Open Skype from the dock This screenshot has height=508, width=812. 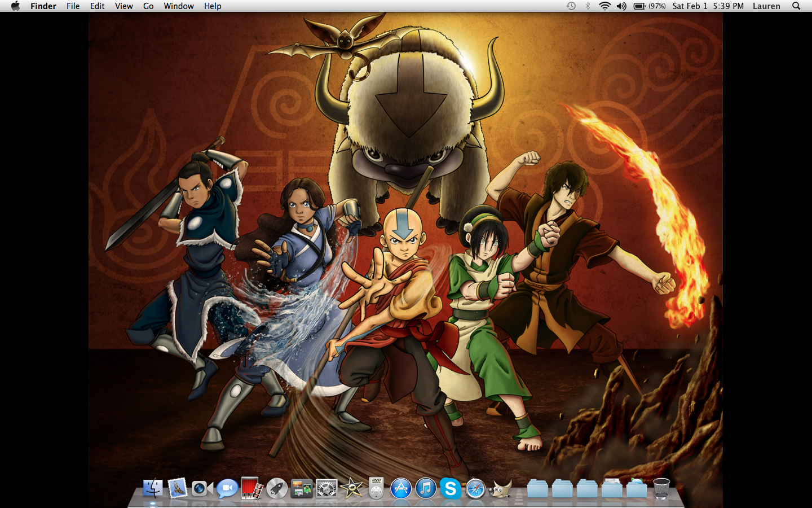tap(451, 488)
